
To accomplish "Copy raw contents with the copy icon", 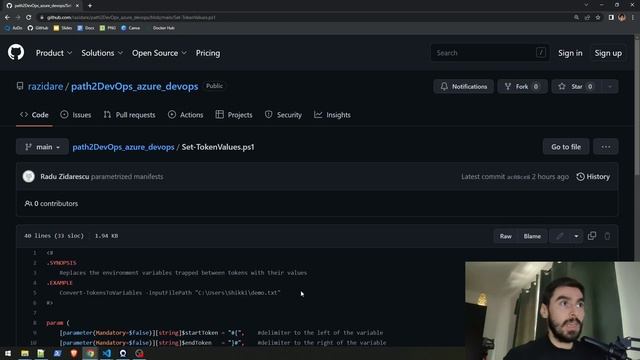I will point(592,236).
